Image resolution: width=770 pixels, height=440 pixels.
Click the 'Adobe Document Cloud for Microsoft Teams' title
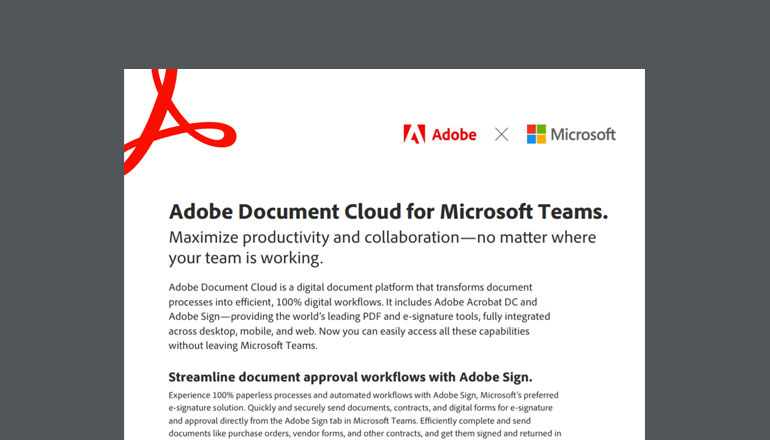tap(388, 212)
